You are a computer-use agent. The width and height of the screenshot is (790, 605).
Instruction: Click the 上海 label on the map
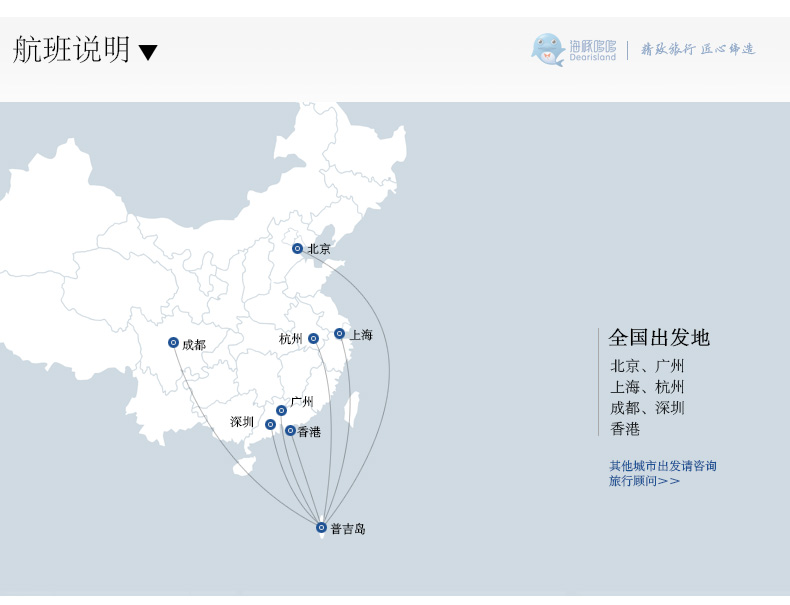coord(361,335)
